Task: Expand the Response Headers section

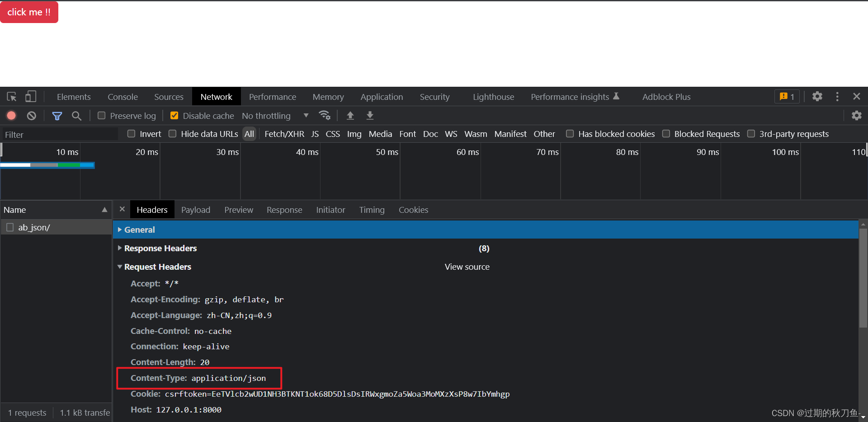Action: 160,249
